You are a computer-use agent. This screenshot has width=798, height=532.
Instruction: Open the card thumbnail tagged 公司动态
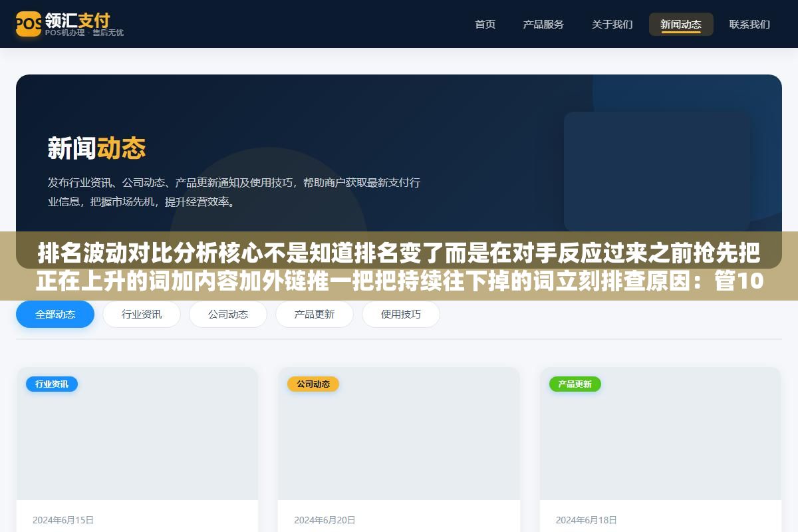(x=399, y=434)
